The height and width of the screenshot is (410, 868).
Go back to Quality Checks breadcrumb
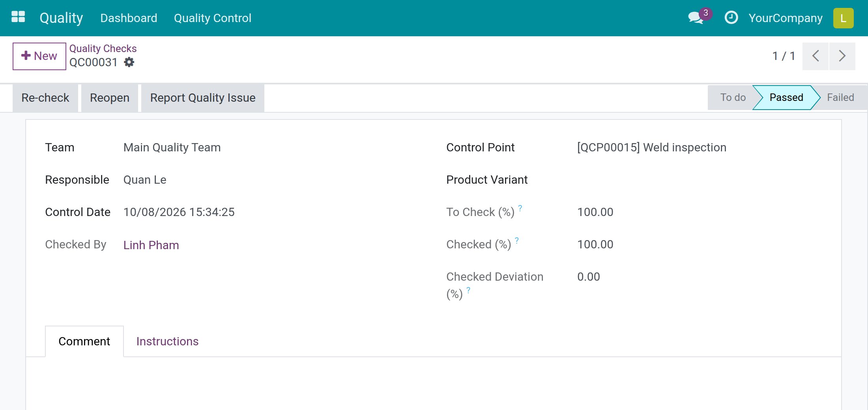103,48
